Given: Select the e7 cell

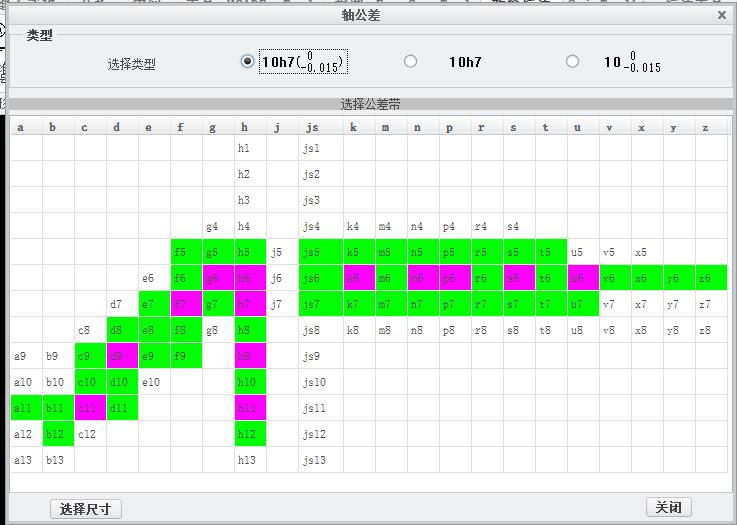Looking at the screenshot, I should click(x=154, y=304).
